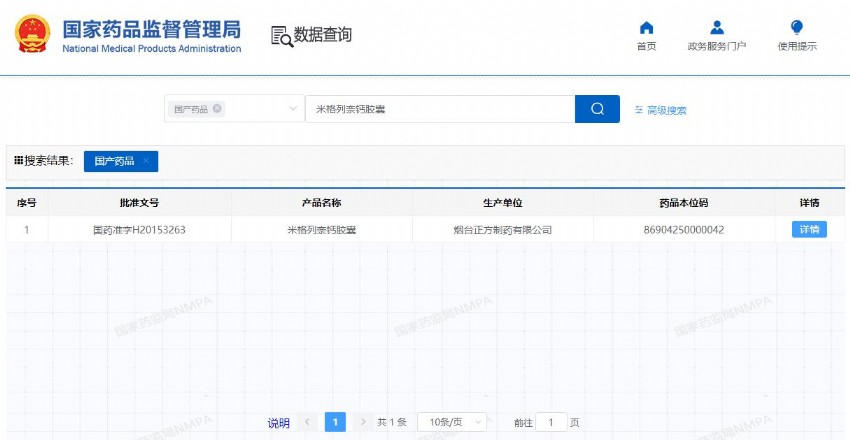Click the 数据查询 data query icon
Viewport: 850px width, 440px height.
click(281, 35)
